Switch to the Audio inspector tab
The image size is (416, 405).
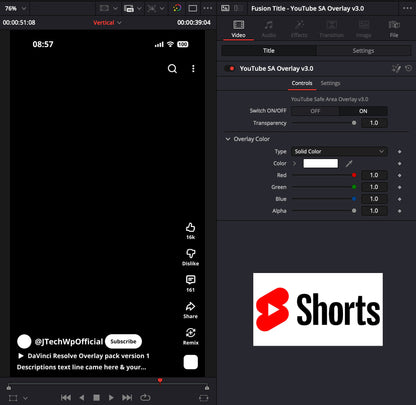[269, 29]
